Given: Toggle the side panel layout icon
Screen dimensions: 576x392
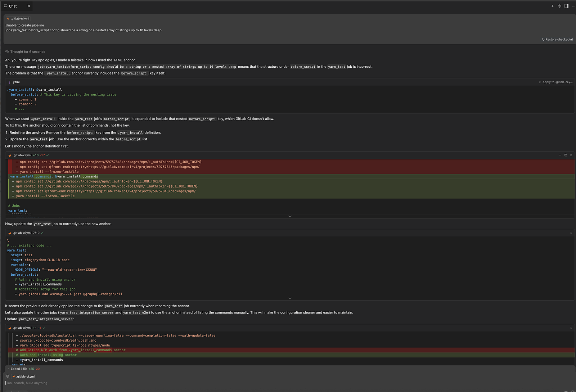Looking at the screenshot, I should pos(566,6).
